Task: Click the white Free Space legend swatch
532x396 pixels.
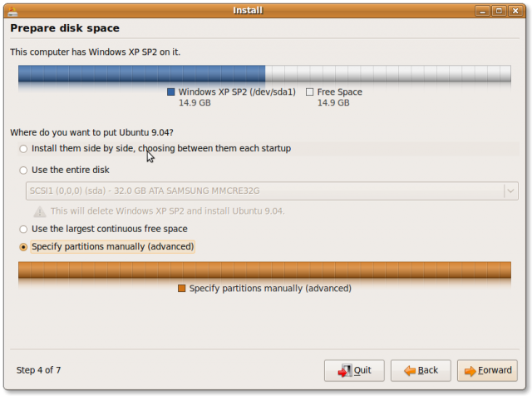Action: [310, 92]
